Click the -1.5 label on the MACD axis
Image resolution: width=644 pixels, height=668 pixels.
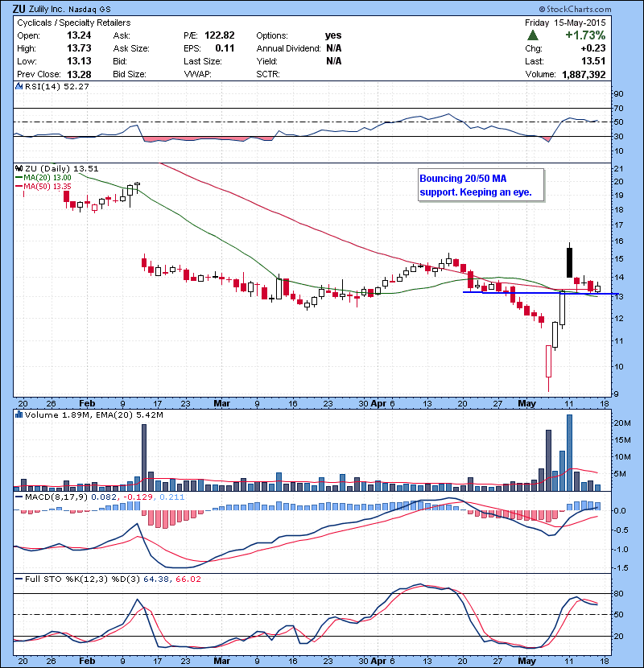(x=621, y=568)
